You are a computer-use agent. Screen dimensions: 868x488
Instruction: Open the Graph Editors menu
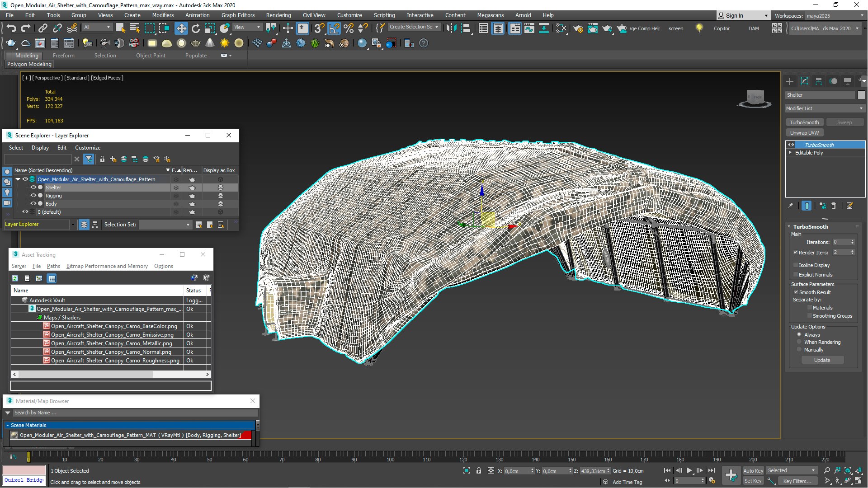[x=238, y=15]
